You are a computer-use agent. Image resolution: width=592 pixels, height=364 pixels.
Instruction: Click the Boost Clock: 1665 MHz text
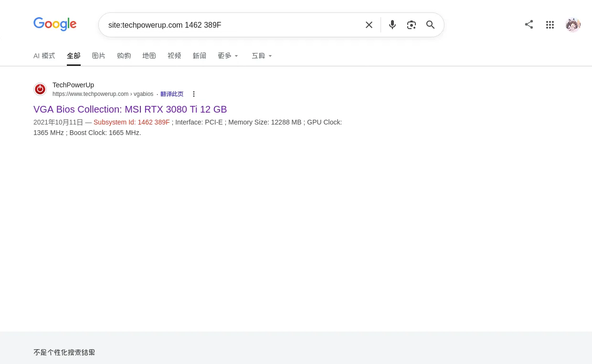105,133
